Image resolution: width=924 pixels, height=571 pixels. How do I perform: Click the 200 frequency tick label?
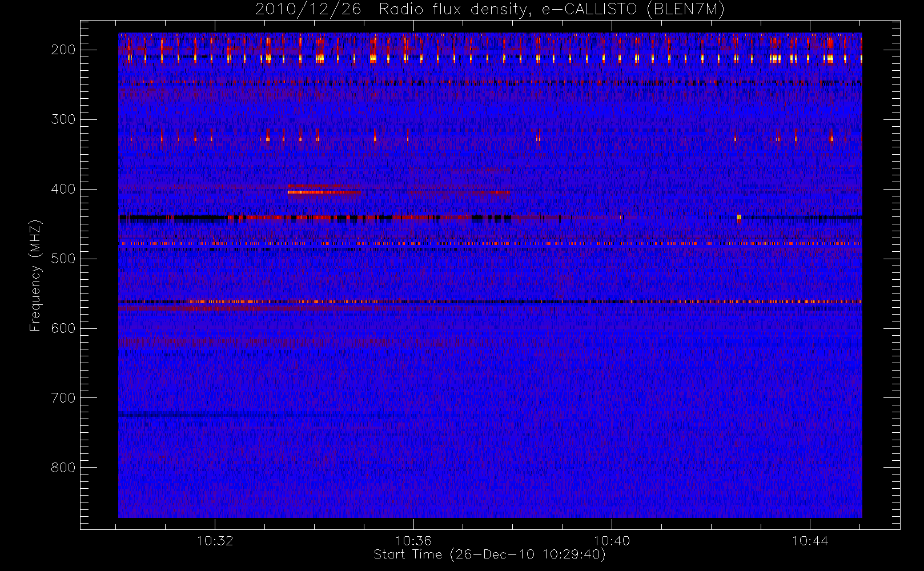coord(63,50)
